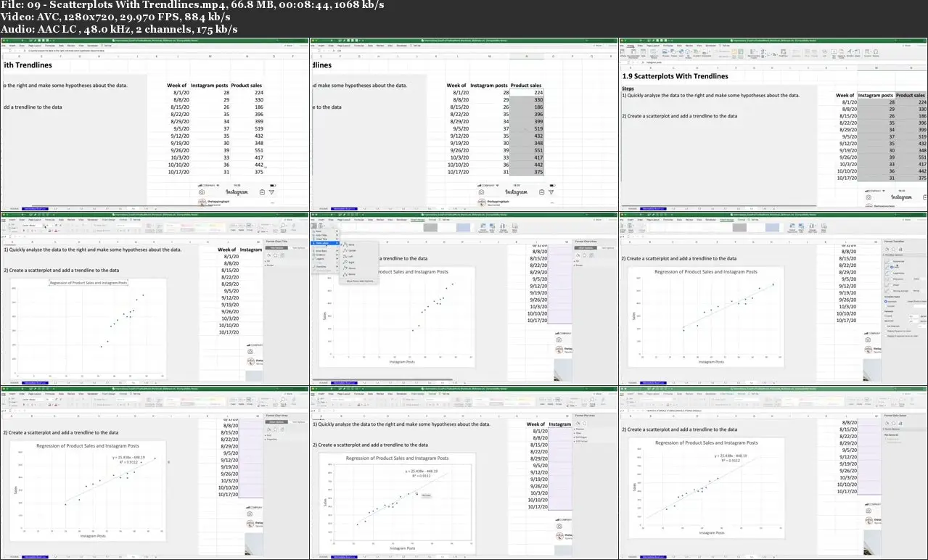Pick the blue chart style in Data Labels frame
This screenshot has height=560, width=928.
(x=463, y=228)
